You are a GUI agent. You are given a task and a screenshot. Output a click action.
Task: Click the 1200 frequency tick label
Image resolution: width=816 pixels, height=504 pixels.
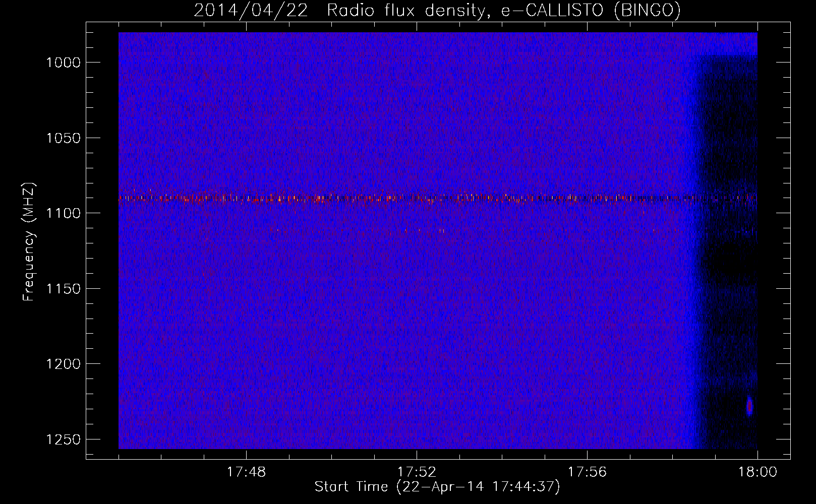[x=63, y=364]
